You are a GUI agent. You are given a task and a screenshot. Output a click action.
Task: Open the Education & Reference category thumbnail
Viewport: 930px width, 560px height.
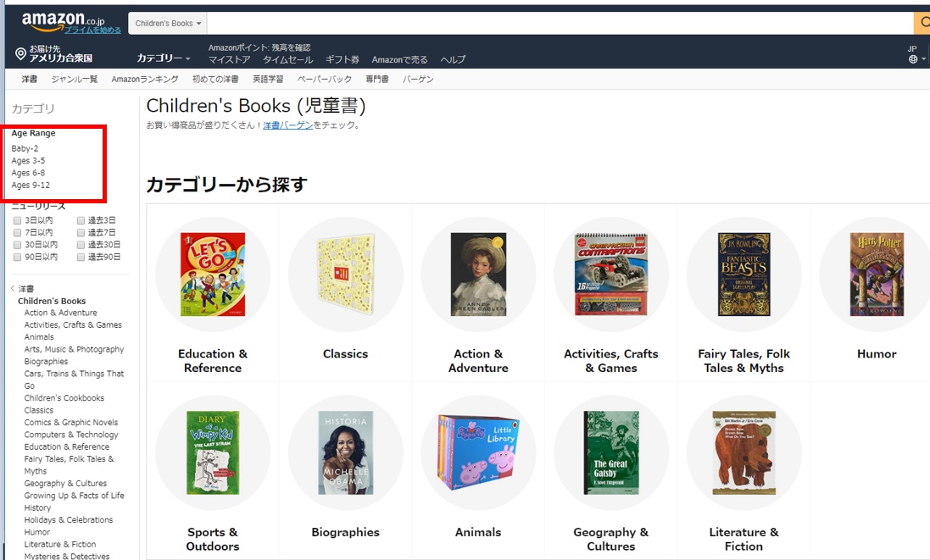tap(212, 274)
